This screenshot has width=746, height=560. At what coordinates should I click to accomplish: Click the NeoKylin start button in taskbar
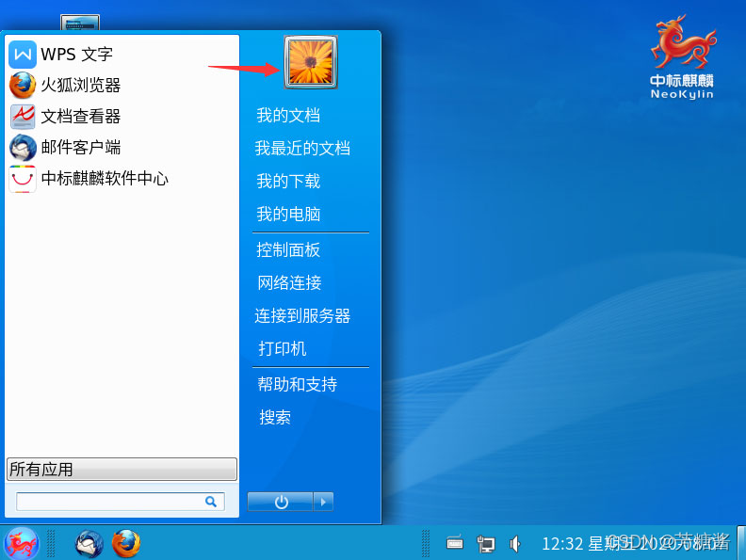[x=21, y=543]
